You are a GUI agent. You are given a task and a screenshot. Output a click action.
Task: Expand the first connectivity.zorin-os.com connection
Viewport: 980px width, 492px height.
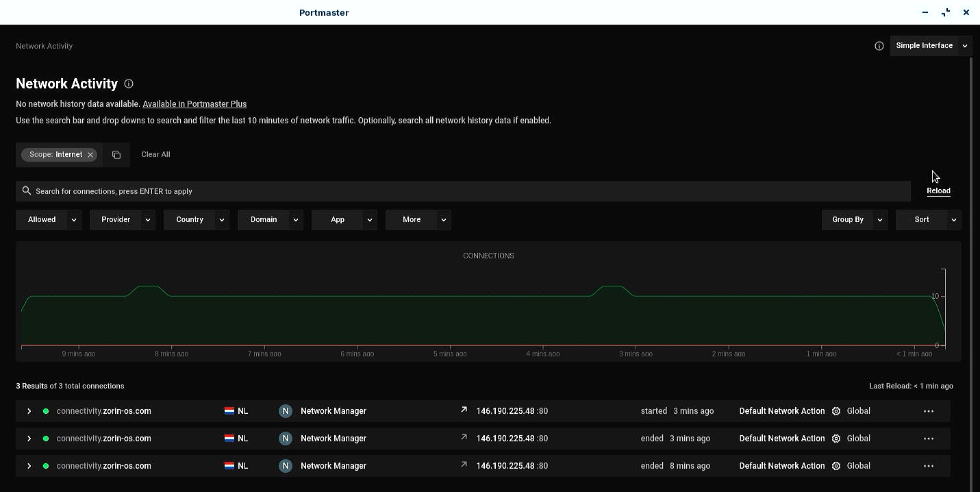tap(29, 411)
